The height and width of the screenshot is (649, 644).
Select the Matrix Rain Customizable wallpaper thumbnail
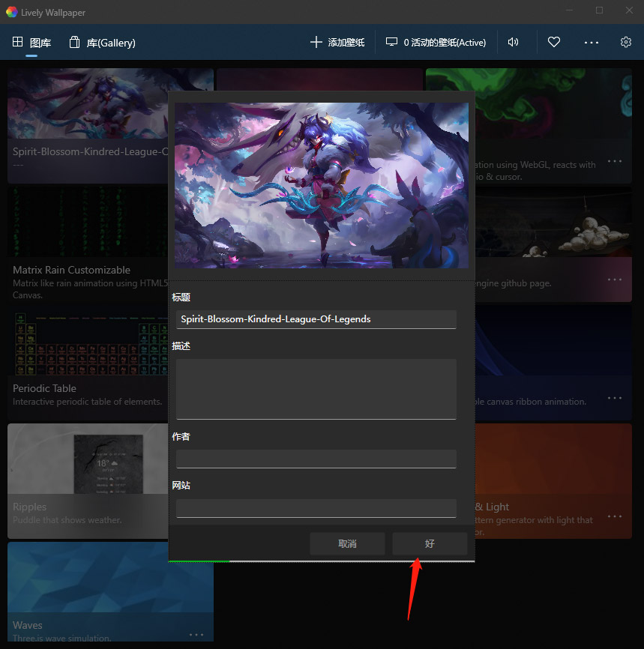[88, 221]
